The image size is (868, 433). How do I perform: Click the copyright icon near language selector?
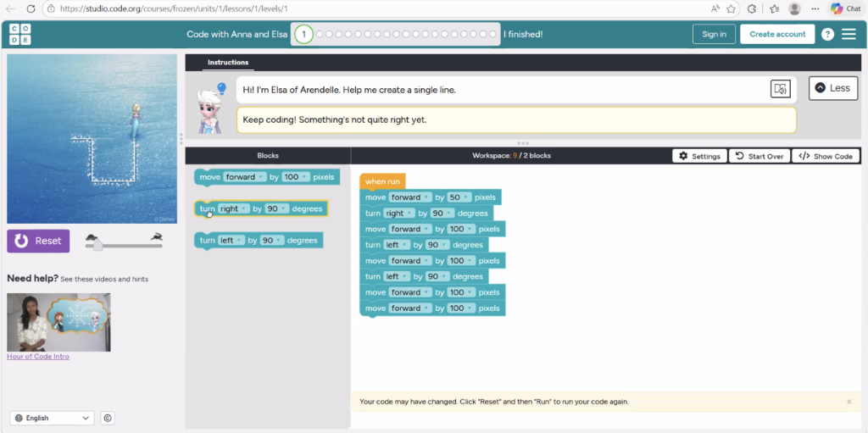[108, 418]
